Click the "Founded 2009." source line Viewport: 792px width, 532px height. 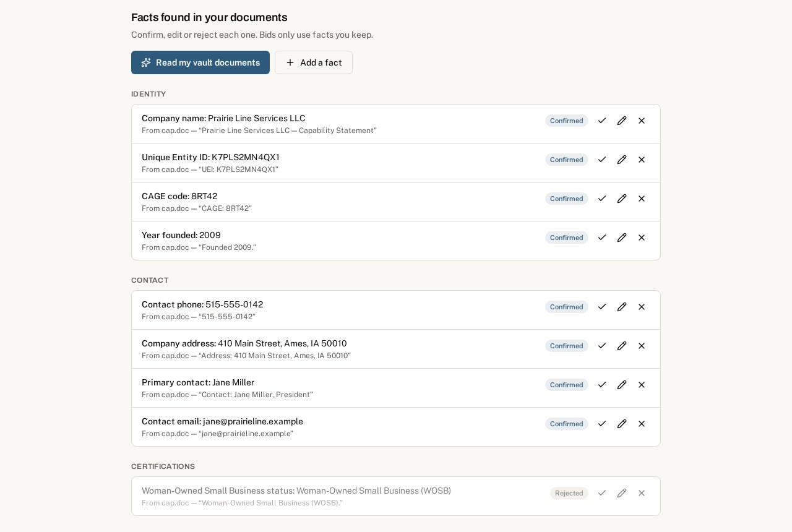tap(199, 247)
